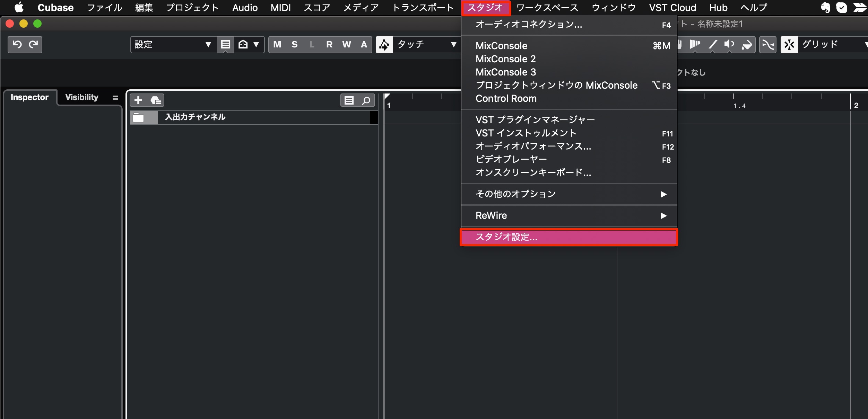The image size is (868, 419).
Task: Open the スタジオ menu
Action: click(485, 8)
